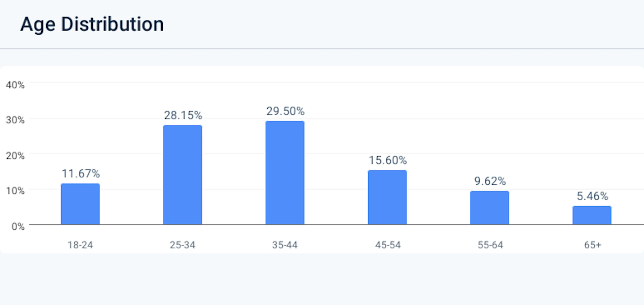Image resolution: width=644 pixels, height=305 pixels.
Task: Select the tallest bar for ages 35-44
Action: (x=285, y=173)
